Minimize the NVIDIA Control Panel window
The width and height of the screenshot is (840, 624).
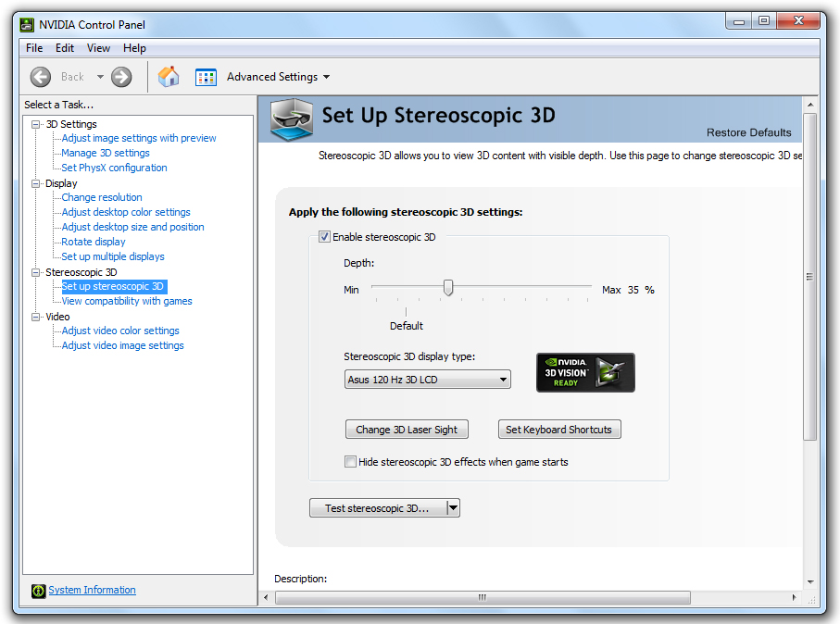coord(739,21)
